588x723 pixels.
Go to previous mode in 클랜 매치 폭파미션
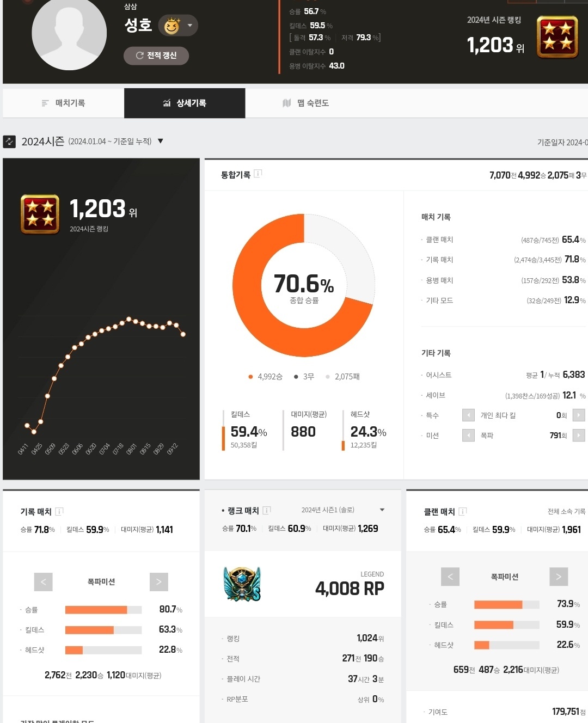point(450,577)
